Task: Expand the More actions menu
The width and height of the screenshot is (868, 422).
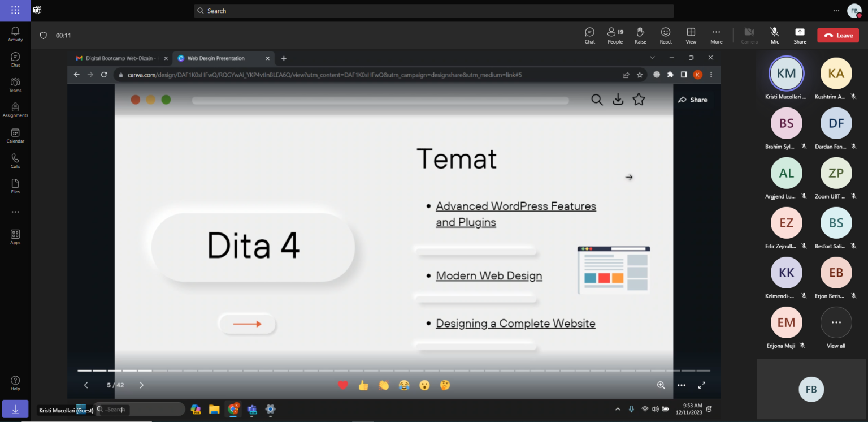Action: pyautogui.click(x=716, y=35)
